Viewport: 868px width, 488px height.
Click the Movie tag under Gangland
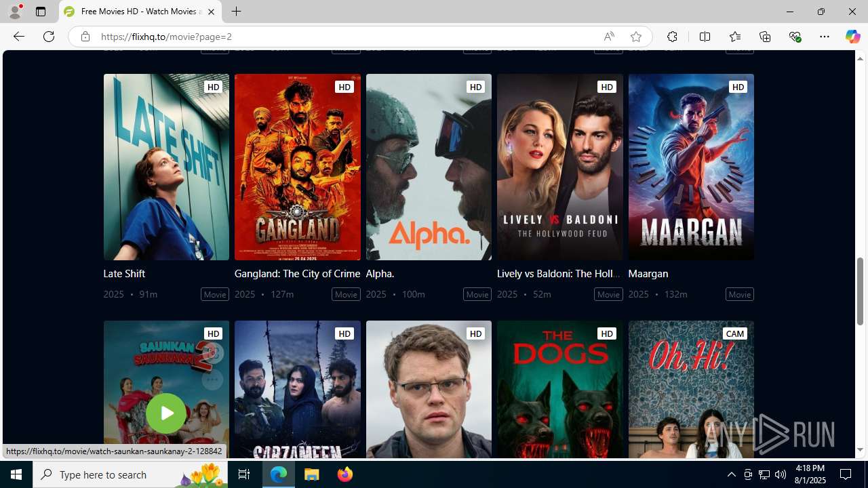(x=346, y=294)
